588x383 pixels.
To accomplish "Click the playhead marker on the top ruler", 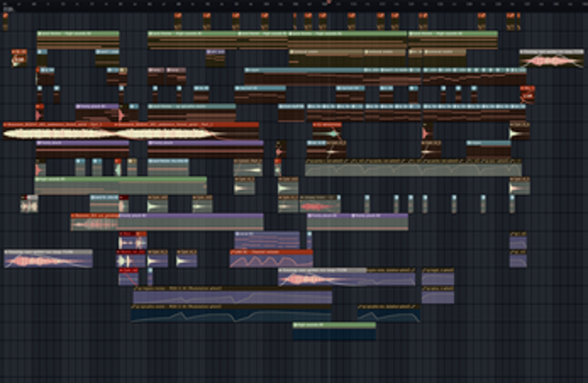I will point(328,3).
